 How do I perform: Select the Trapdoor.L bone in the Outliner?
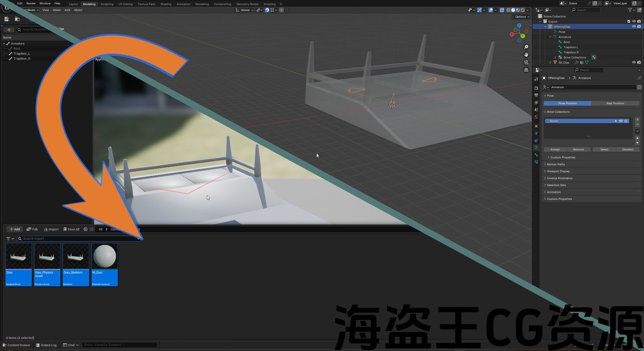pos(571,47)
